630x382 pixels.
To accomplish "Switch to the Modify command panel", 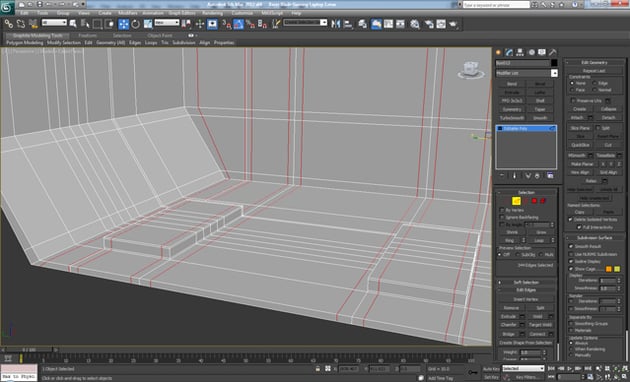I will 509,52.
